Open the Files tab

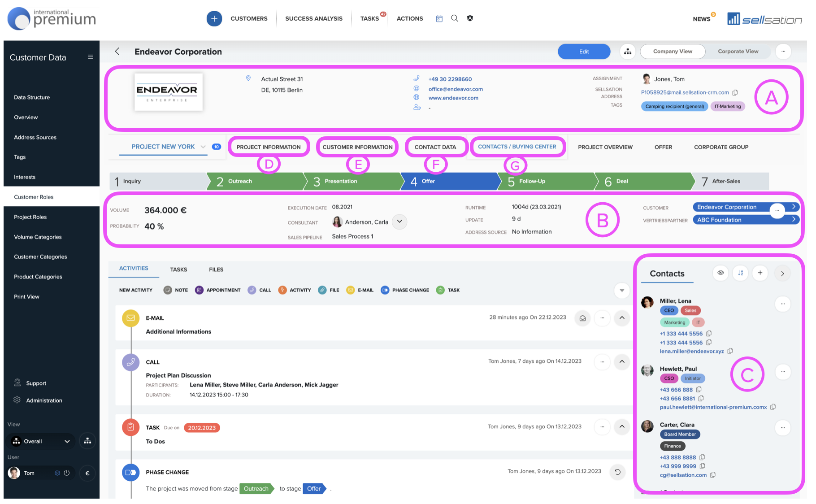pyautogui.click(x=216, y=269)
